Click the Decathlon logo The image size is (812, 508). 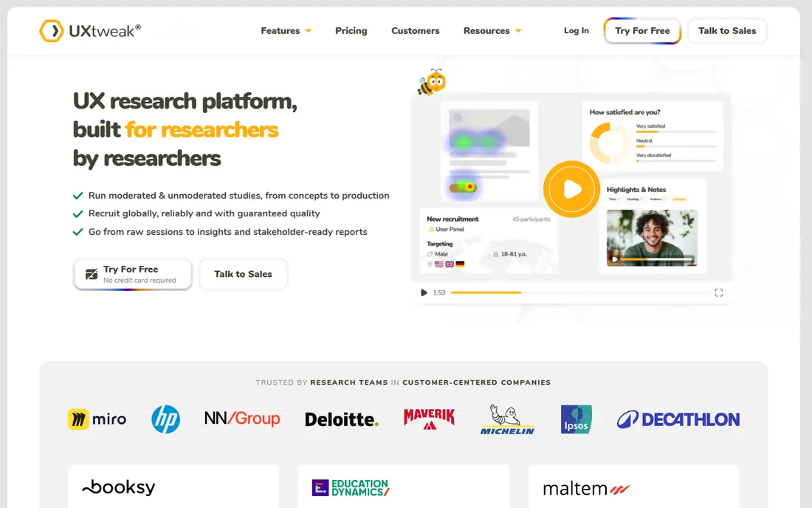point(678,419)
